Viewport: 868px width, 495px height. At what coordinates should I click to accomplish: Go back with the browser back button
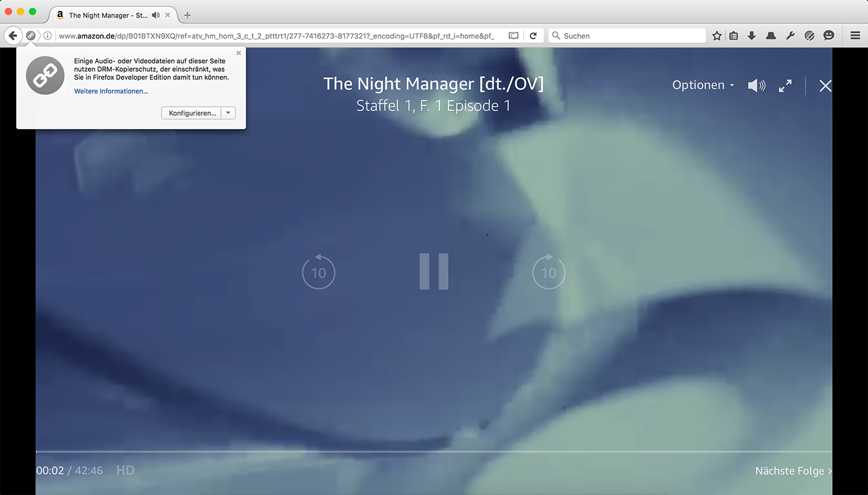click(x=13, y=36)
